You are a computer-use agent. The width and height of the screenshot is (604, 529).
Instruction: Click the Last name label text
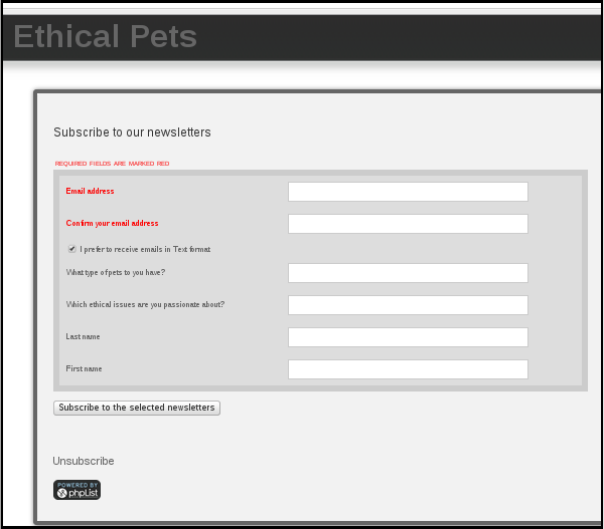point(83,336)
